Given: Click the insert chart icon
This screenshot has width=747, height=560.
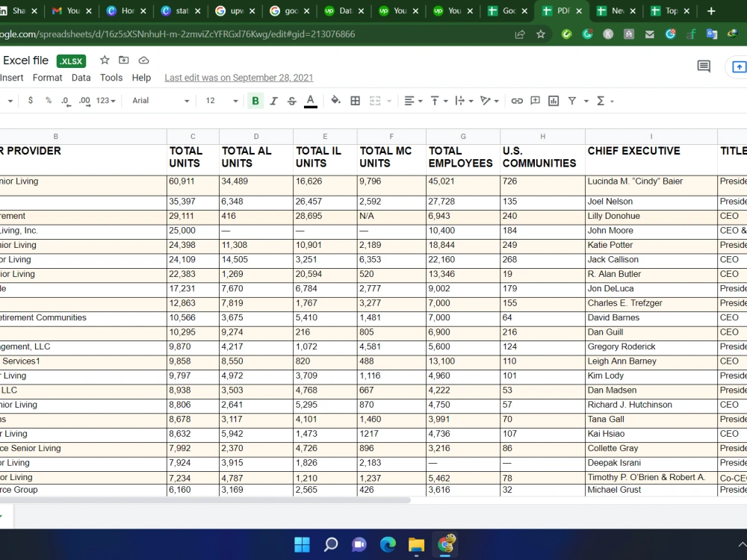Looking at the screenshot, I should point(554,101).
